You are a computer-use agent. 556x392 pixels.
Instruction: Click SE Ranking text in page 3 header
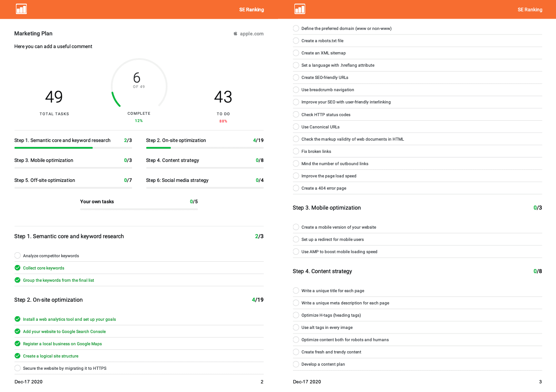(530, 10)
